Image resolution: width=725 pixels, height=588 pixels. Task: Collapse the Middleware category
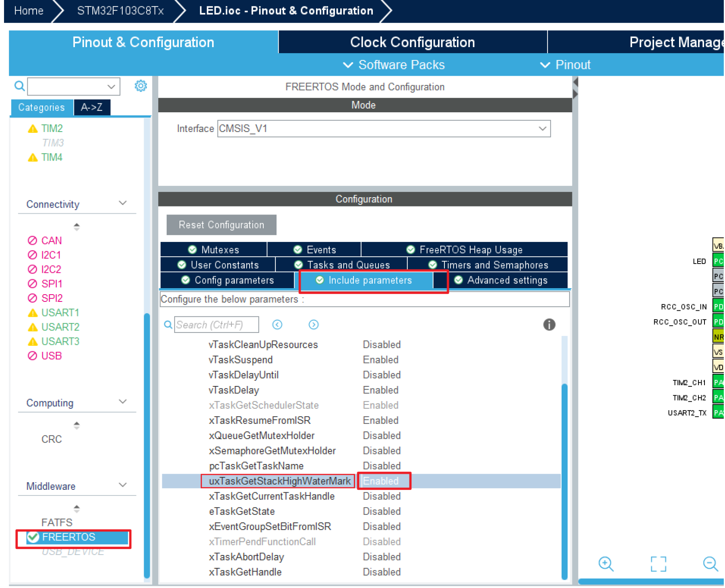point(123,485)
